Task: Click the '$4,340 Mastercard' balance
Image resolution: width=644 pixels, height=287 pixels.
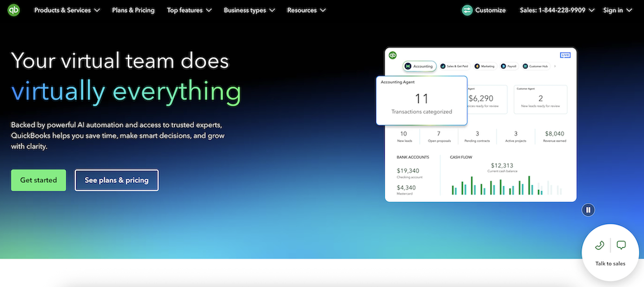Action: coord(406,190)
